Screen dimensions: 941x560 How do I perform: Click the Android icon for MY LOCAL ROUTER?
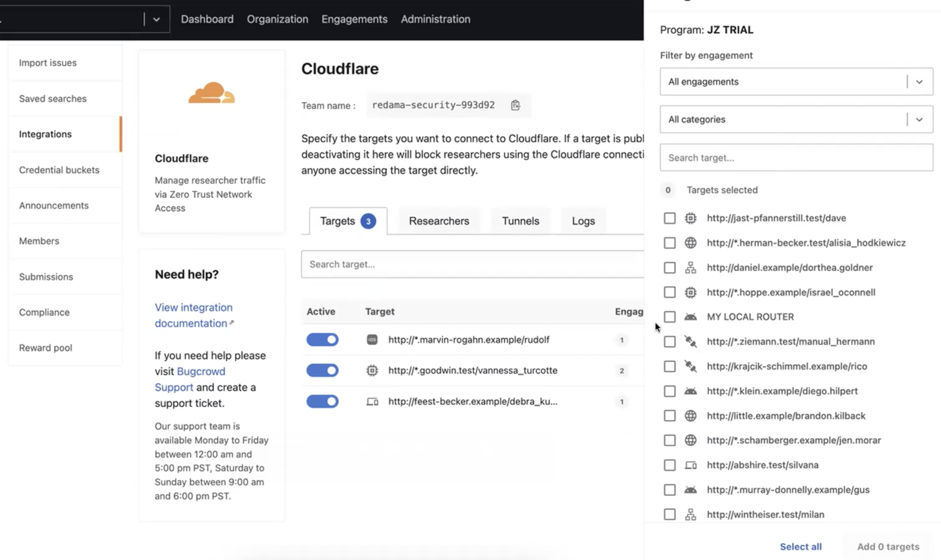tap(690, 317)
